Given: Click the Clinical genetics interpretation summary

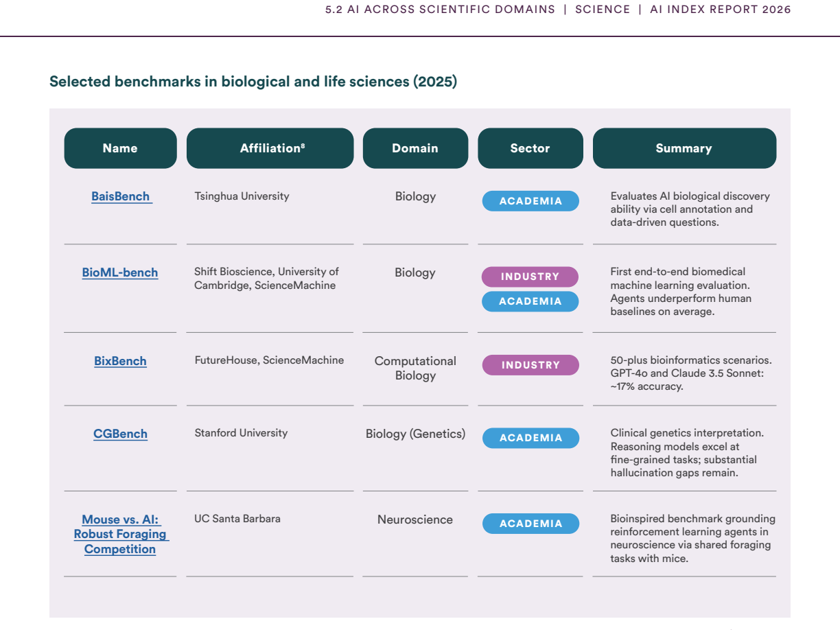Looking at the screenshot, I should tap(687, 453).
